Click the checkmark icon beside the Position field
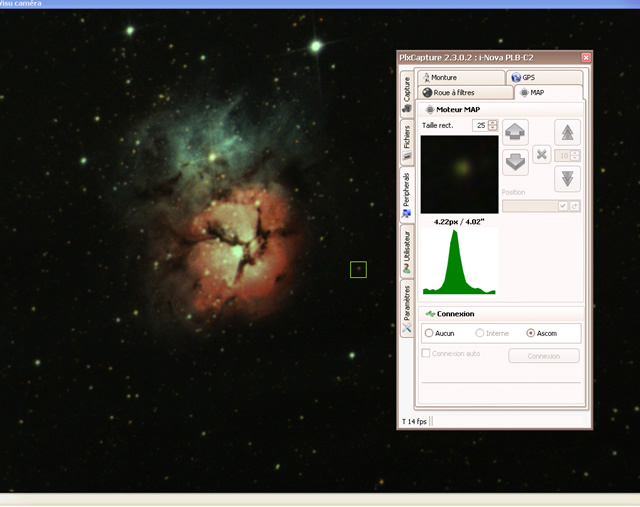640x507 pixels. 563,206
